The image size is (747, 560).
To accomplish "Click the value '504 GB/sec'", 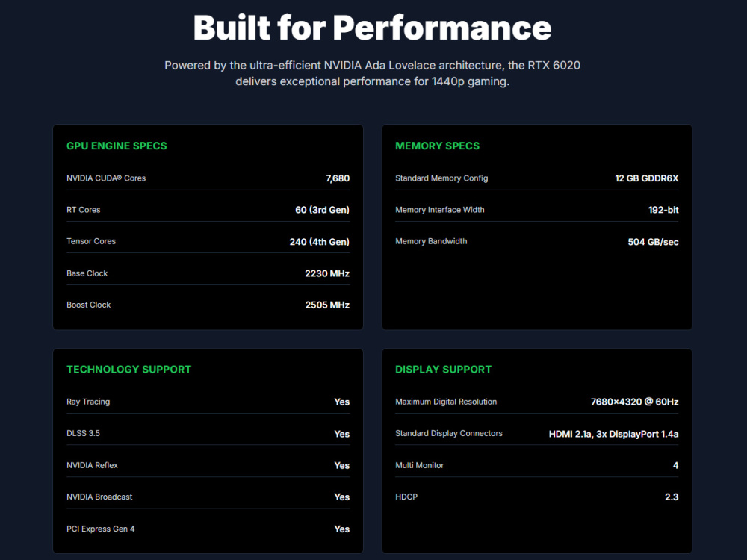I will (653, 242).
